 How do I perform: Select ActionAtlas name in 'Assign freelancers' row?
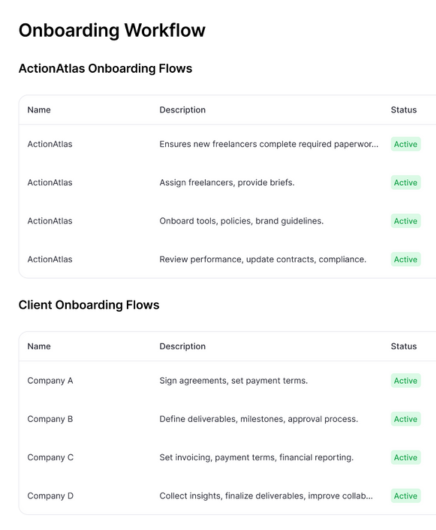50,183
